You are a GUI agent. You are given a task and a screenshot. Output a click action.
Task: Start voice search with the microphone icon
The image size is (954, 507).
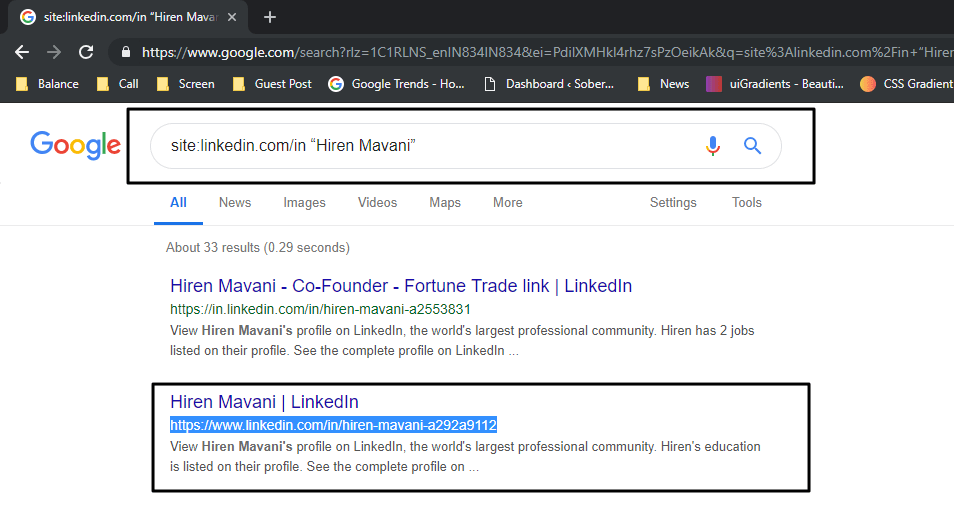point(713,146)
